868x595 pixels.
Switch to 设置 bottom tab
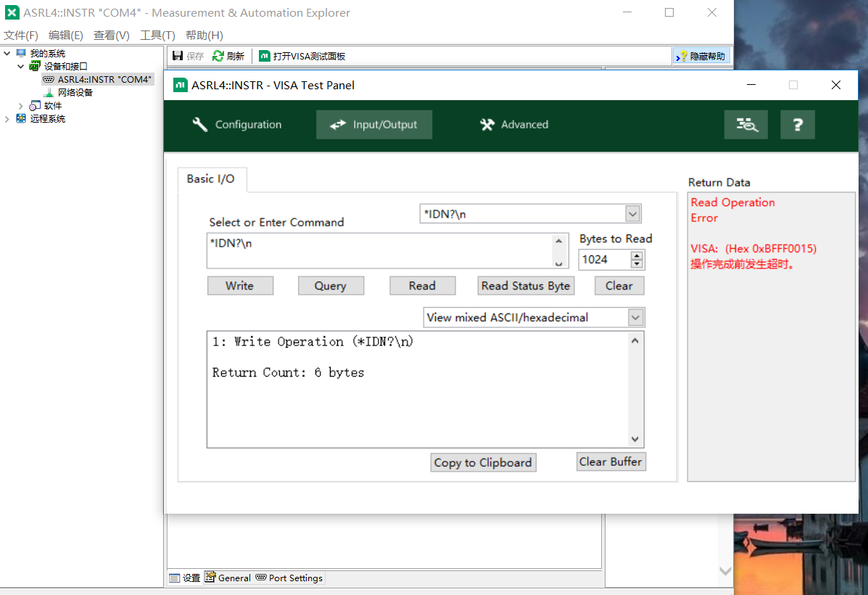pos(185,578)
